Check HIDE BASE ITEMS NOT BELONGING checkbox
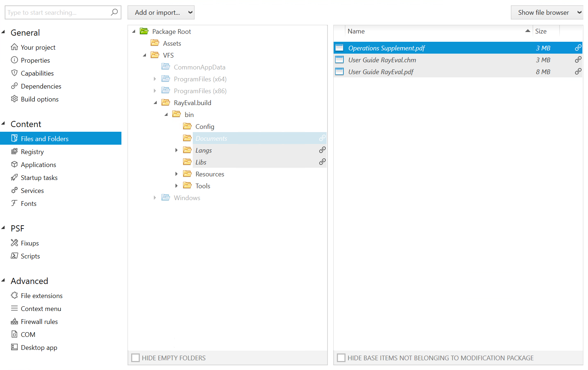Screen dimensions: 588x370 [341, 357]
